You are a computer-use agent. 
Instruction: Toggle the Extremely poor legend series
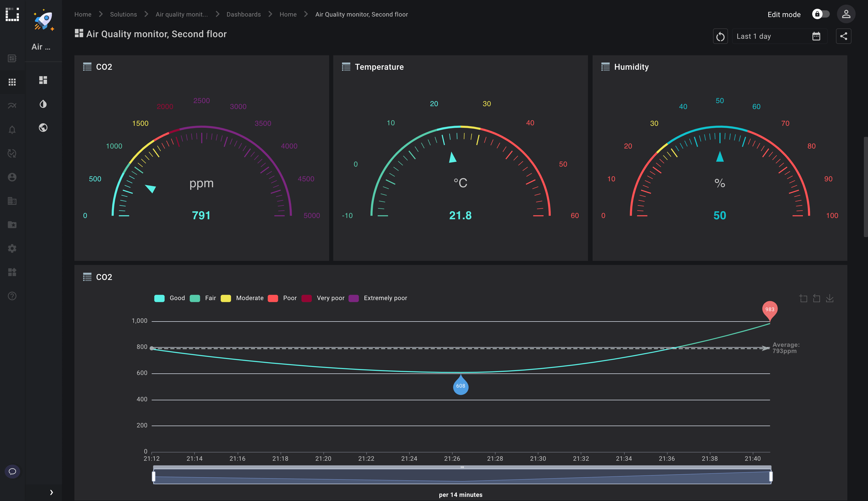coord(378,298)
